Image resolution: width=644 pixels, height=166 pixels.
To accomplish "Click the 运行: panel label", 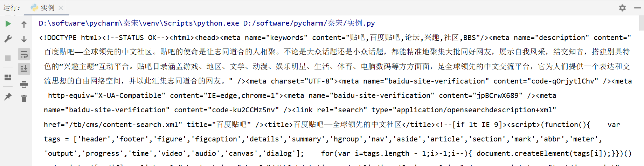I will click(12, 8).
